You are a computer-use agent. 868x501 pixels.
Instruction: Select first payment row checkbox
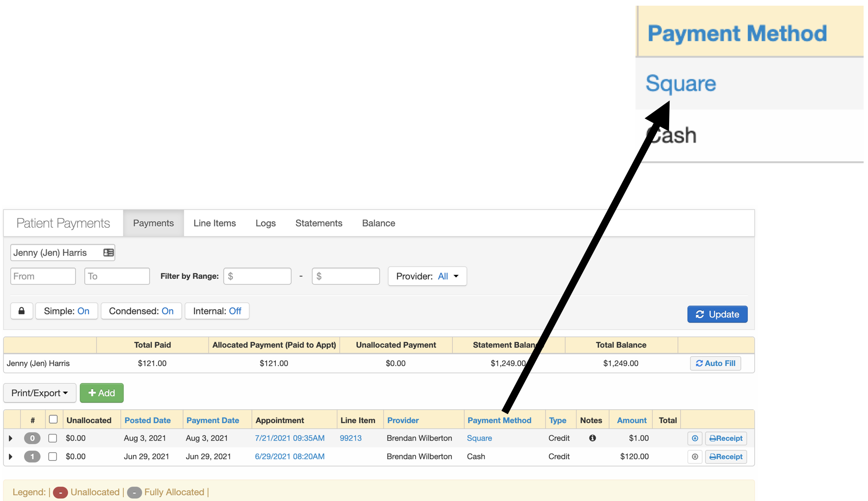pos(52,438)
